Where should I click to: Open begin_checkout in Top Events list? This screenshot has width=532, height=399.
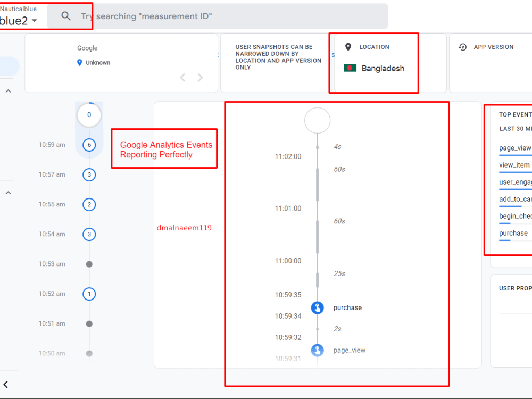click(x=515, y=216)
